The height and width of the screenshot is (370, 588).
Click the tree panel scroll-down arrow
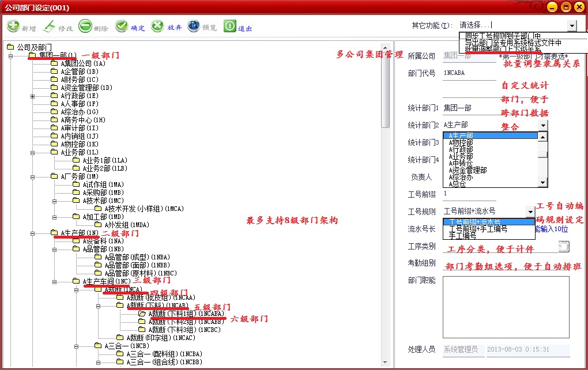[385, 362]
